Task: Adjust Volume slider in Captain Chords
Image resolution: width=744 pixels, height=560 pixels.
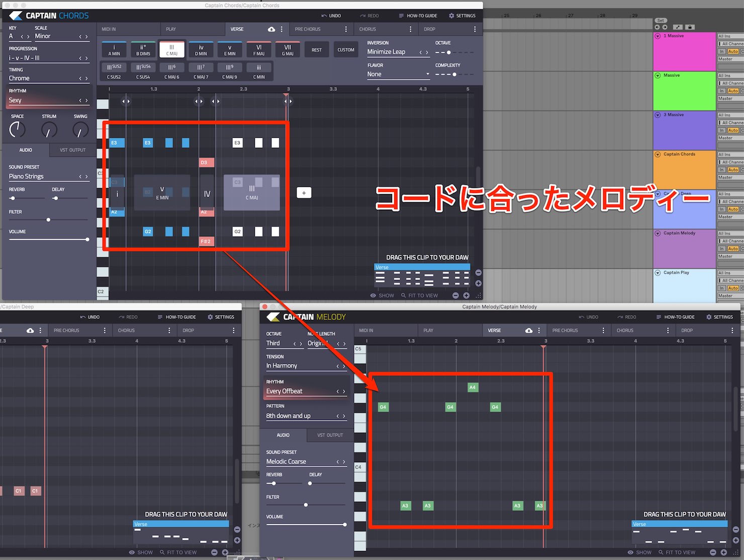Action: [x=49, y=239]
